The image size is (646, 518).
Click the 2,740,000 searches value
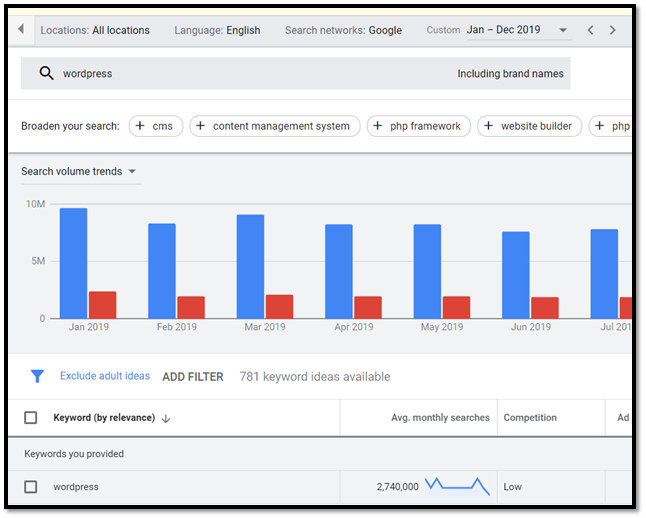(398, 487)
